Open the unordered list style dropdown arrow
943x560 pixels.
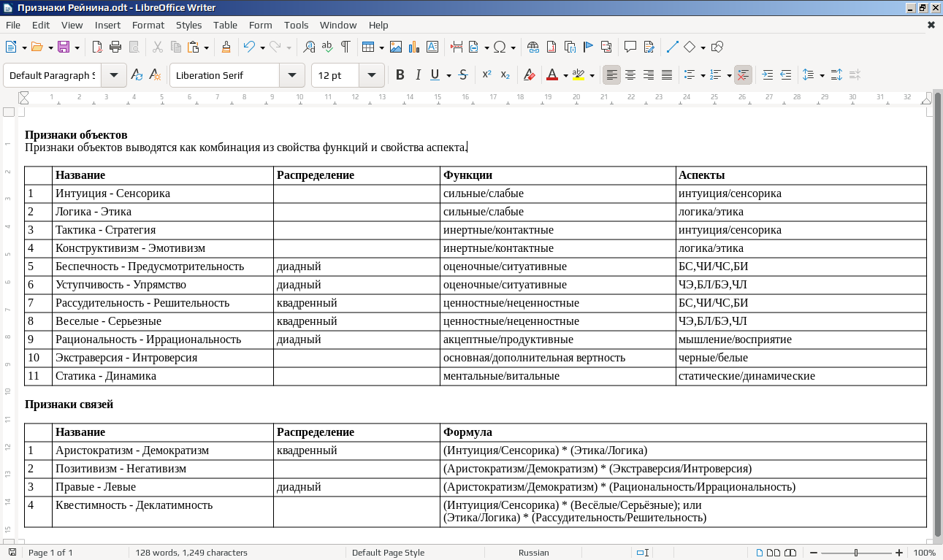703,75
